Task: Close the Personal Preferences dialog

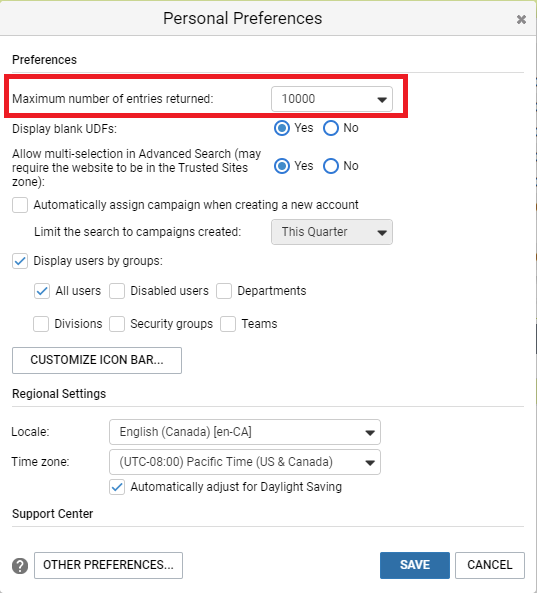Action: tap(521, 19)
